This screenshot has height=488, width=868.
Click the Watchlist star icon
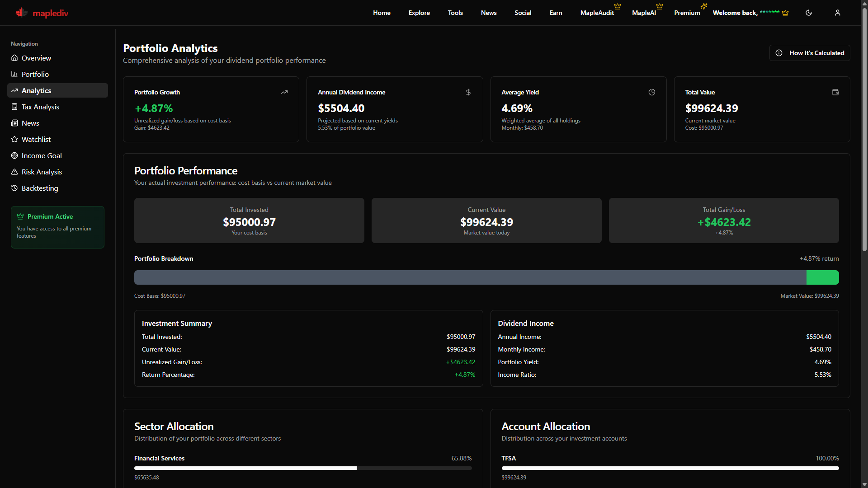coord(14,139)
